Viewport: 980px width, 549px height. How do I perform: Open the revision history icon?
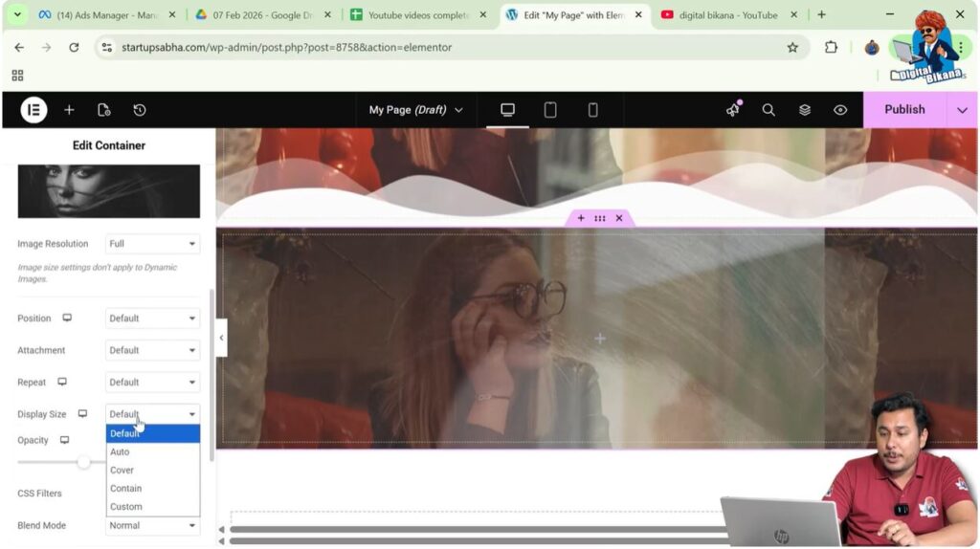(140, 110)
